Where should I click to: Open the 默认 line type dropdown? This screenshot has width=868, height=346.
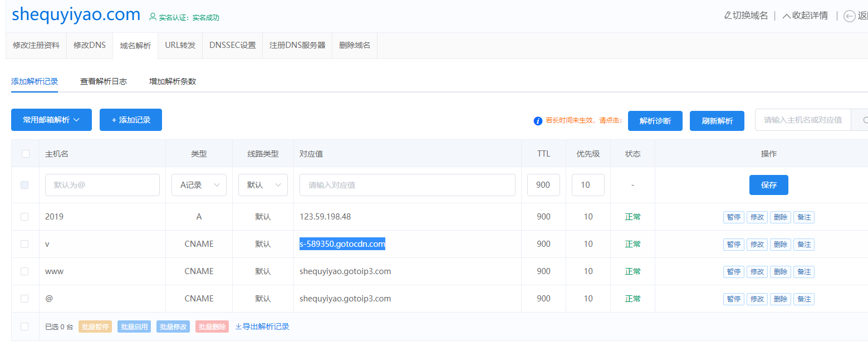tap(263, 184)
